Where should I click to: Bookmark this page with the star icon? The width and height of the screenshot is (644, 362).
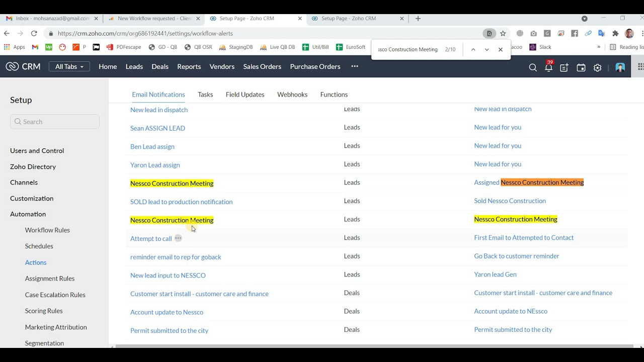tap(503, 33)
